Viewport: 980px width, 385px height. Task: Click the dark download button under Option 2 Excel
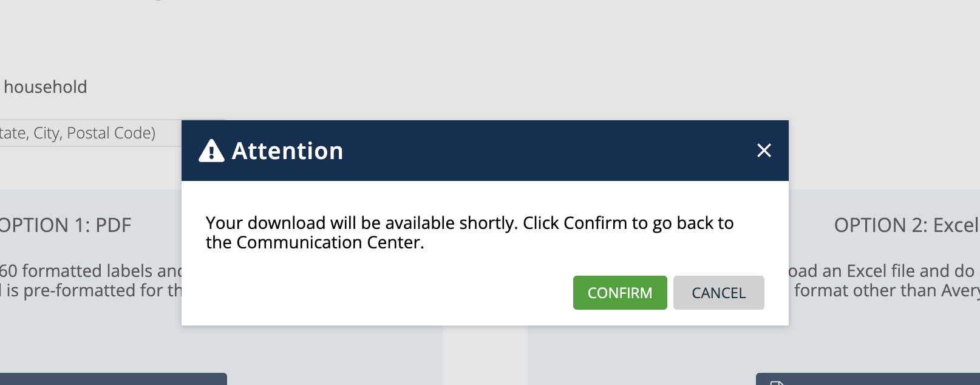pyautogui.click(x=868, y=379)
